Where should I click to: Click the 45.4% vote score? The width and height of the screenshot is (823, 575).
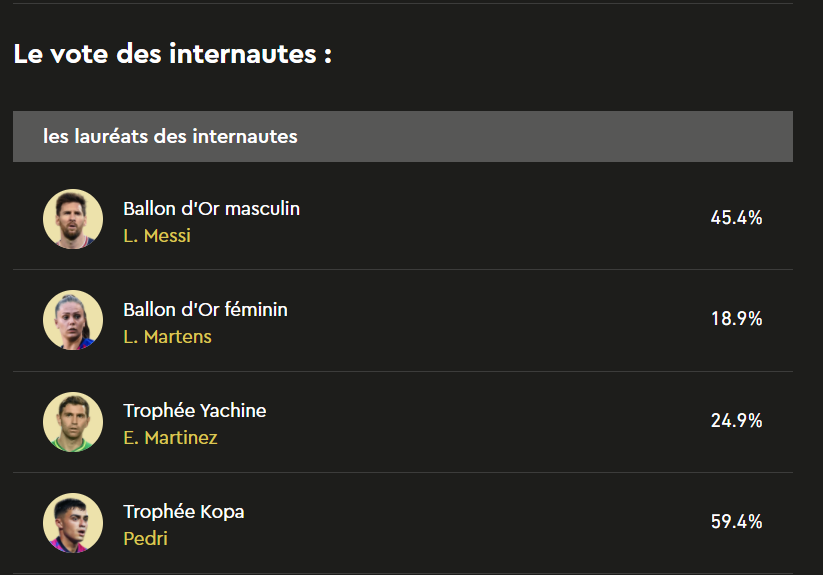tap(736, 218)
